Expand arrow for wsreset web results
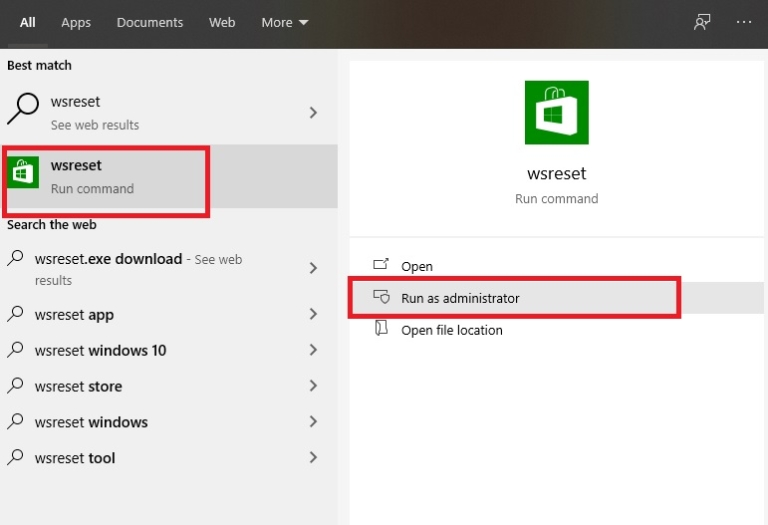This screenshot has height=525, width=768. pyautogui.click(x=313, y=112)
